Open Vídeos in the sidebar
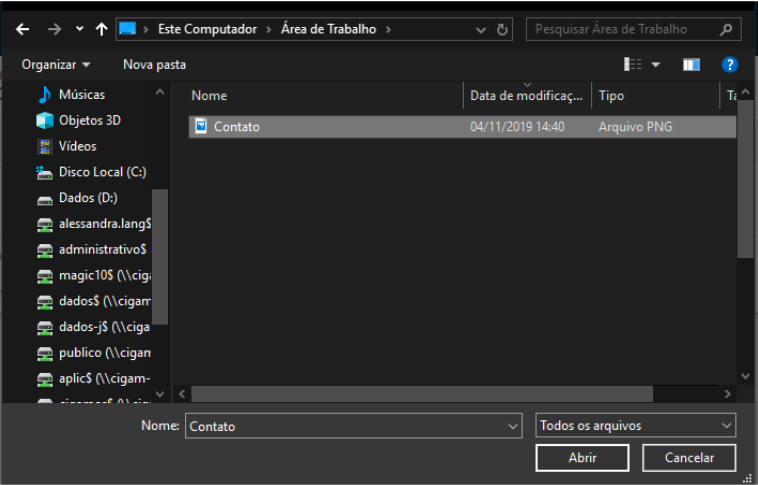The image size is (758, 485). pos(77,146)
